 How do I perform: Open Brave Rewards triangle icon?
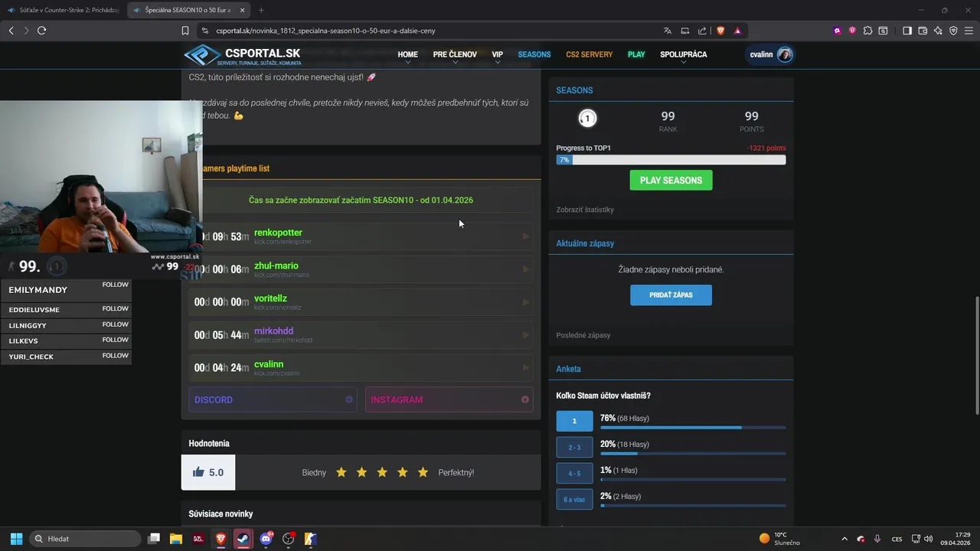click(x=737, y=31)
